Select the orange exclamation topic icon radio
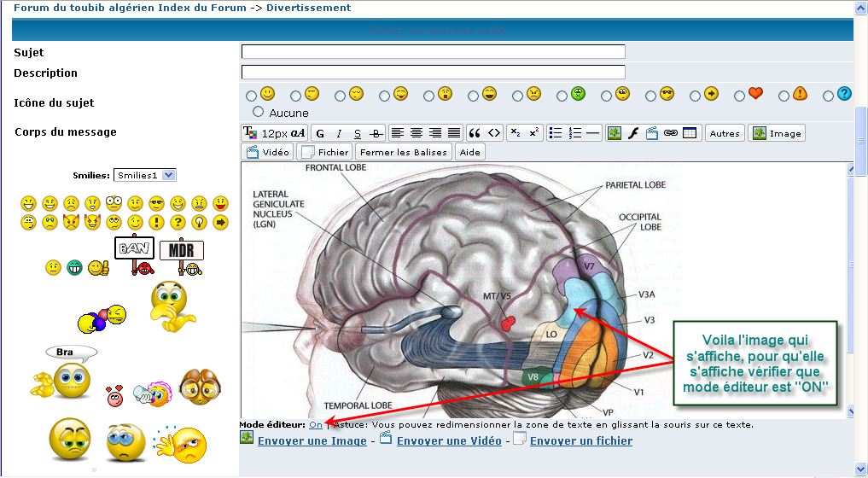The image size is (868, 478). click(x=784, y=96)
